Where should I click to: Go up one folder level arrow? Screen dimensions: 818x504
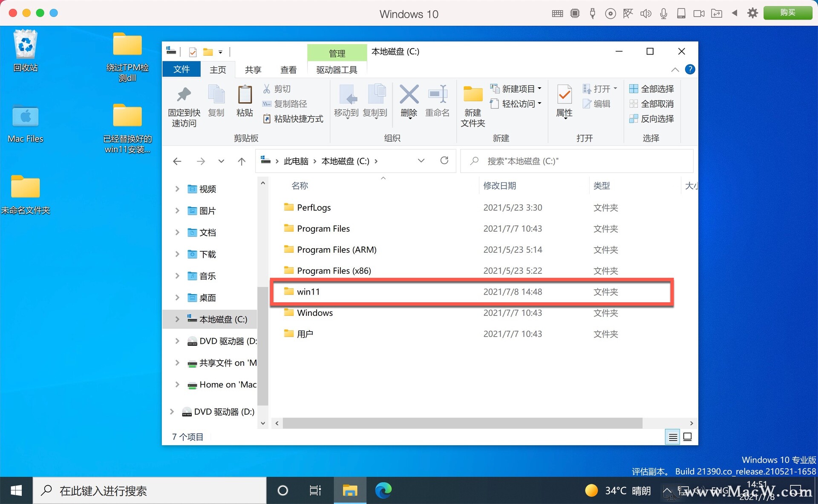coord(242,161)
